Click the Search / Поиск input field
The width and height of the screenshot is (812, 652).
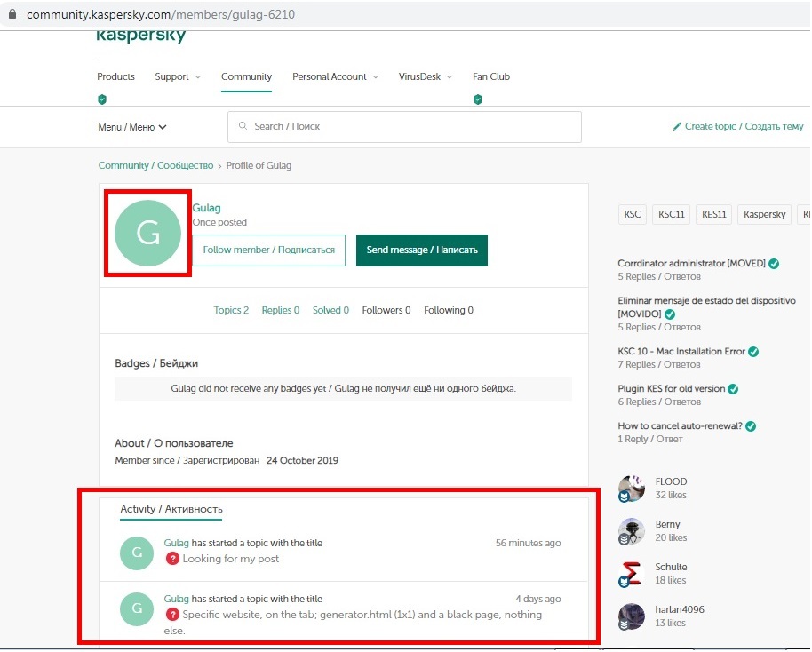point(404,127)
